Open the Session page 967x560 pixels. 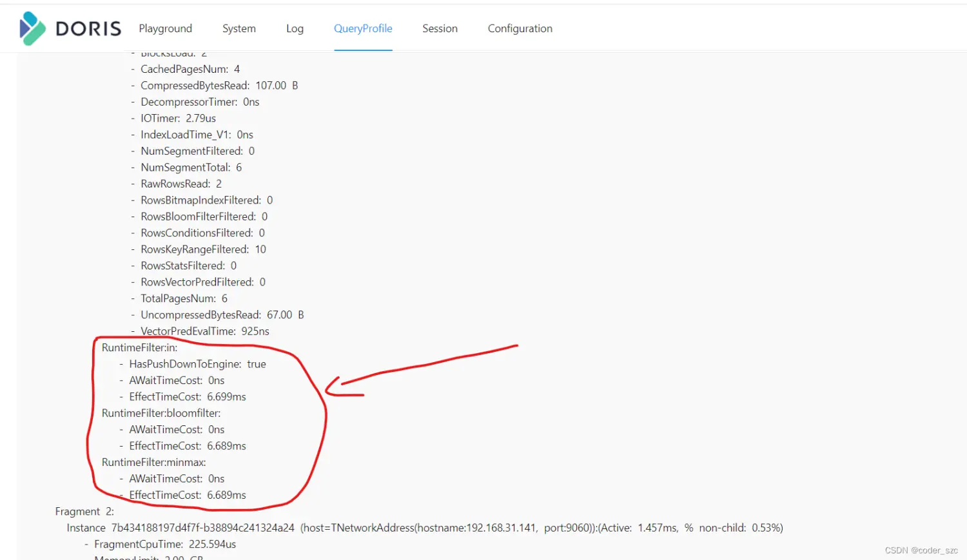coord(440,28)
